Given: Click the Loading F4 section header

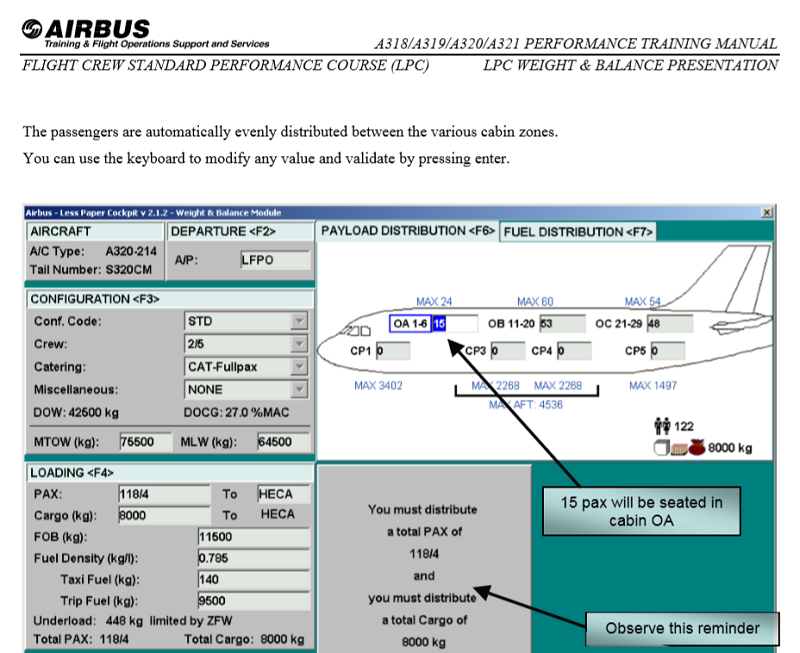Looking at the screenshot, I should (x=170, y=473).
